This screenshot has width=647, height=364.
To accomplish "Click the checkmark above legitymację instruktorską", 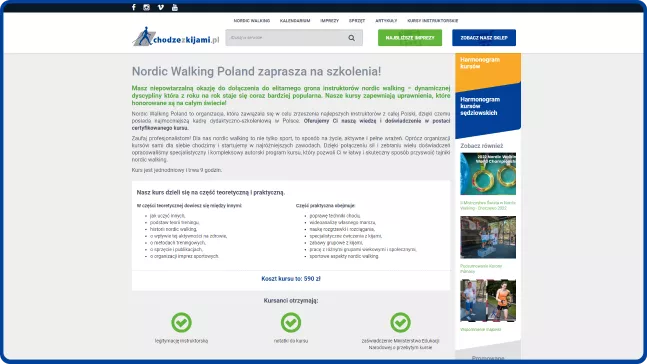I will click(182, 322).
